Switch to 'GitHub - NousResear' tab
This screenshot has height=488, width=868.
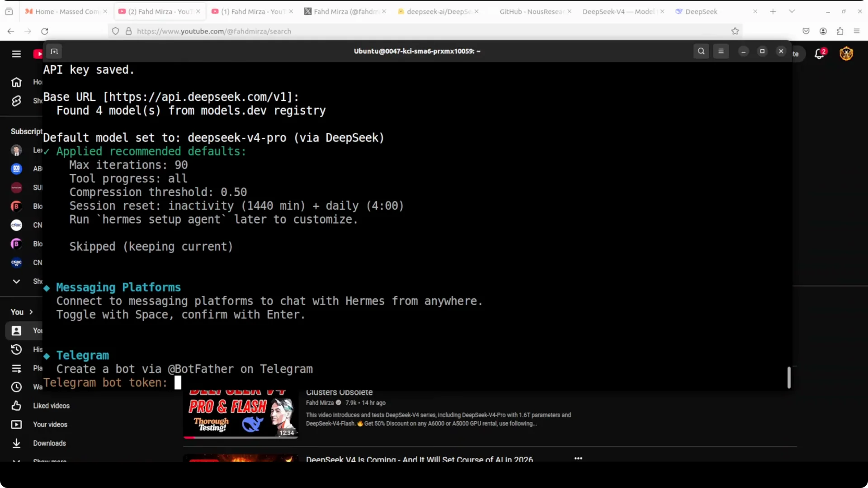coord(531,11)
